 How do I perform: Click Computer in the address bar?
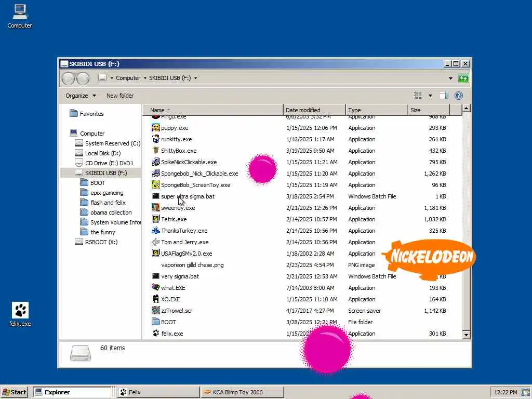coord(128,78)
